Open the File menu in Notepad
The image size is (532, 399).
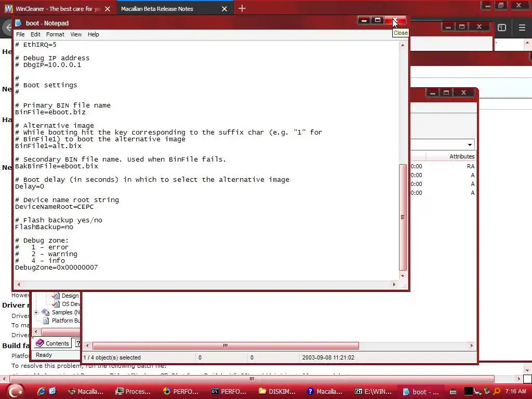click(x=20, y=34)
